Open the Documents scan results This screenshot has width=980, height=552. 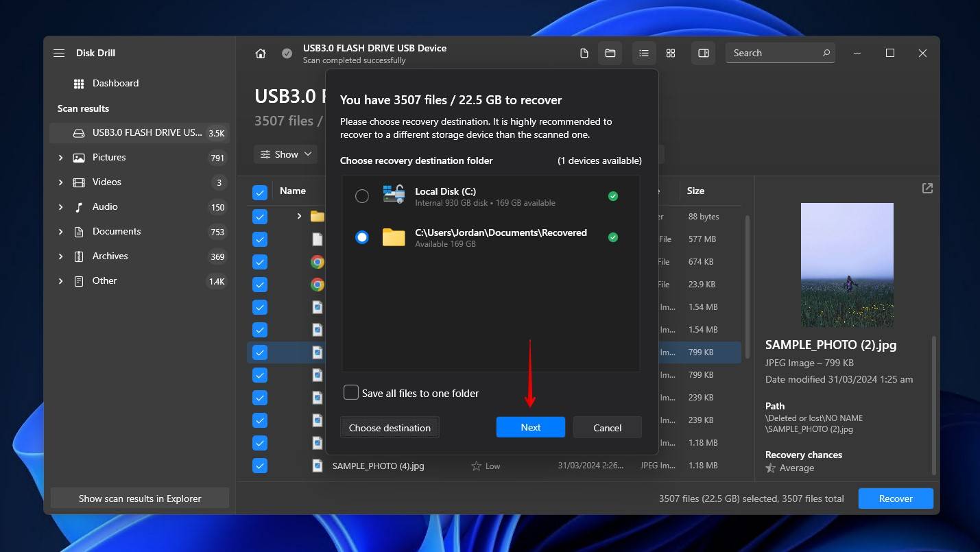click(x=139, y=232)
